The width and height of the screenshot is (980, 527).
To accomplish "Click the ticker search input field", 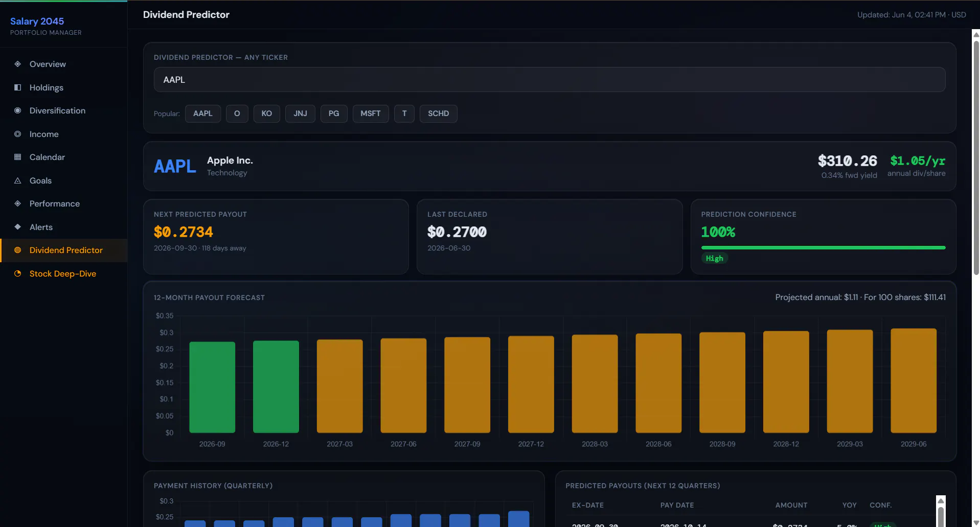I will tap(550, 80).
